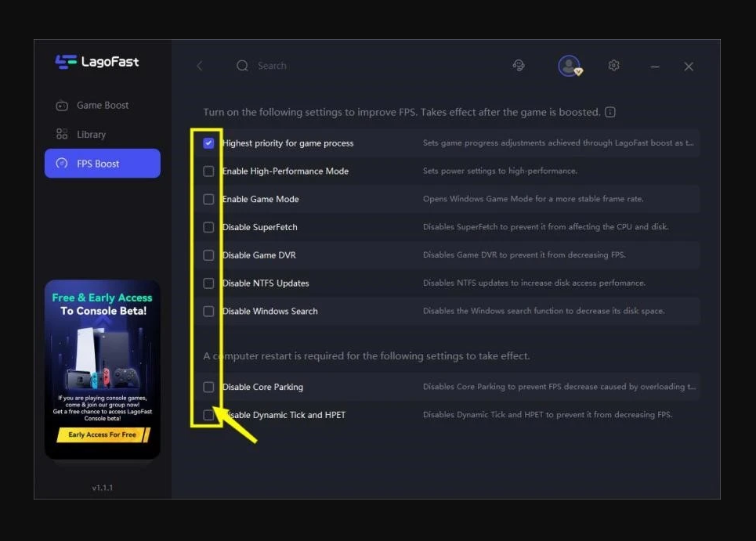Open customer support headset icon
This screenshot has height=541, width=756.
tap(519, 65)
